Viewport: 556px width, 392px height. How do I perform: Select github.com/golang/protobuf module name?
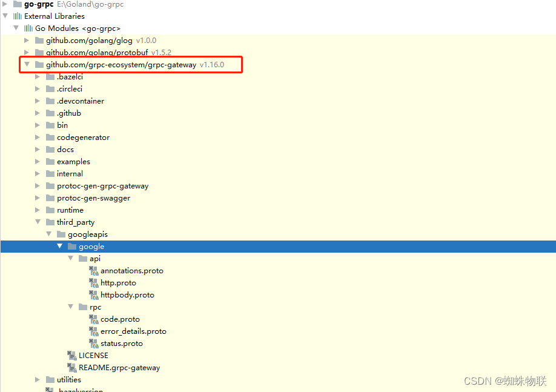point(97,53)
